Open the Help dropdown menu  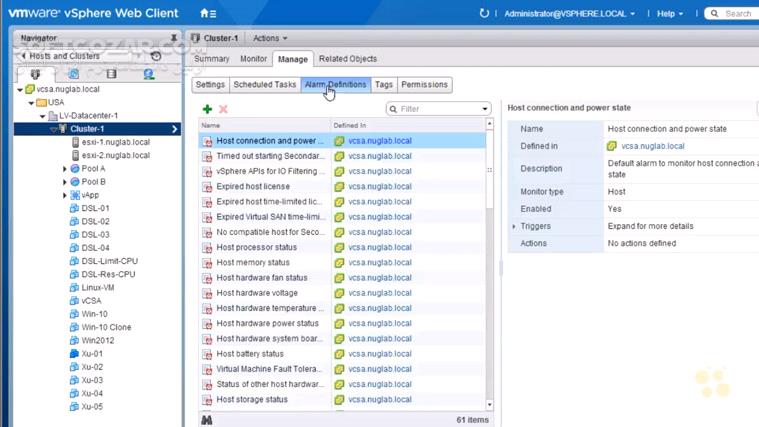click(670, 14)
